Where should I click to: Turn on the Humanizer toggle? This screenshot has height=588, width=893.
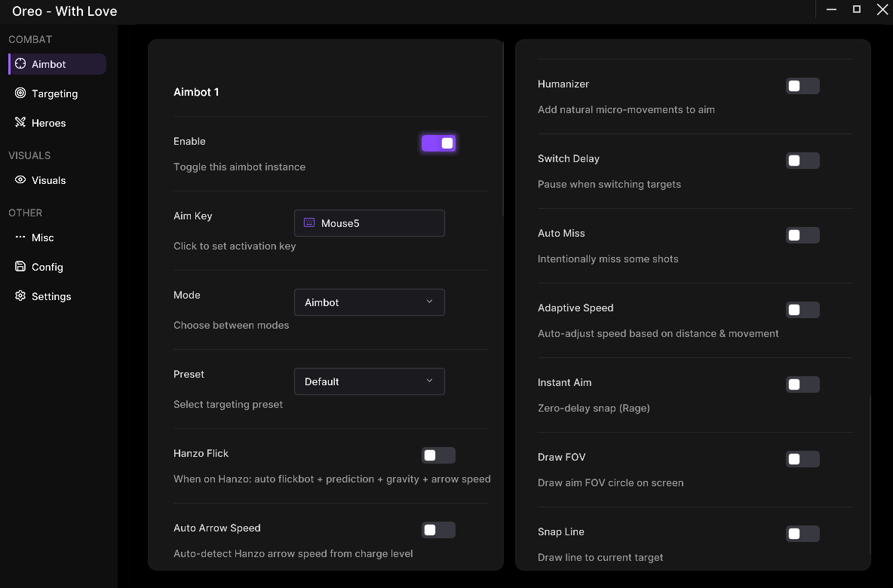[802, 86]
